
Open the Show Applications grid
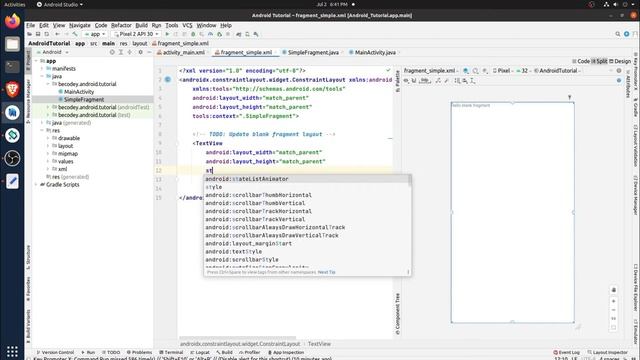pos(12,351)
